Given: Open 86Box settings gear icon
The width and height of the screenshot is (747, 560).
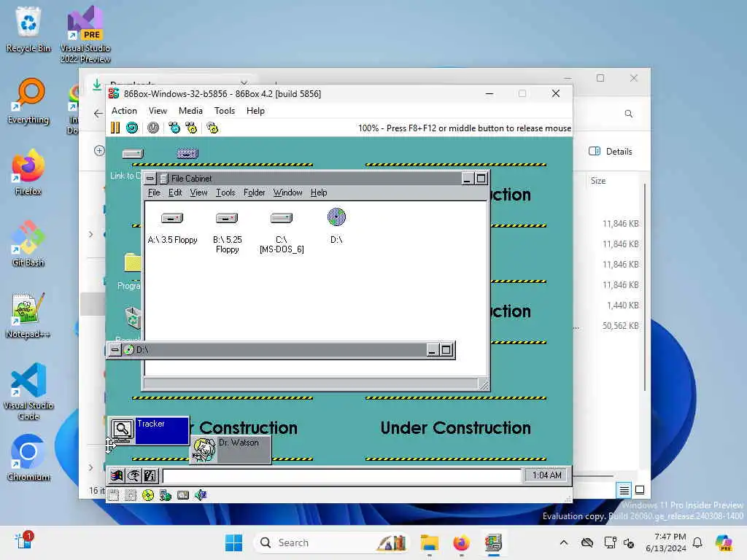Looking at the screenshot, I should tap(212, 128).
